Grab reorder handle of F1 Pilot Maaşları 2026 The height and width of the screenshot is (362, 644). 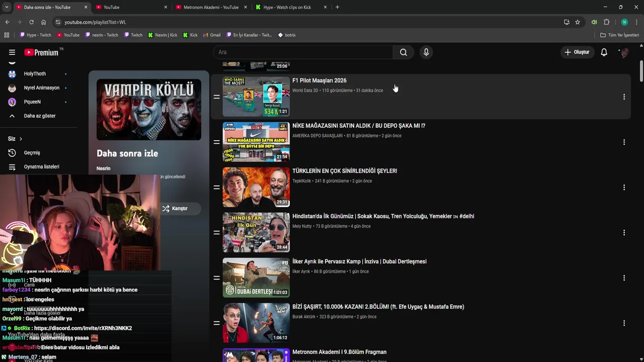[x=216, y=97]
